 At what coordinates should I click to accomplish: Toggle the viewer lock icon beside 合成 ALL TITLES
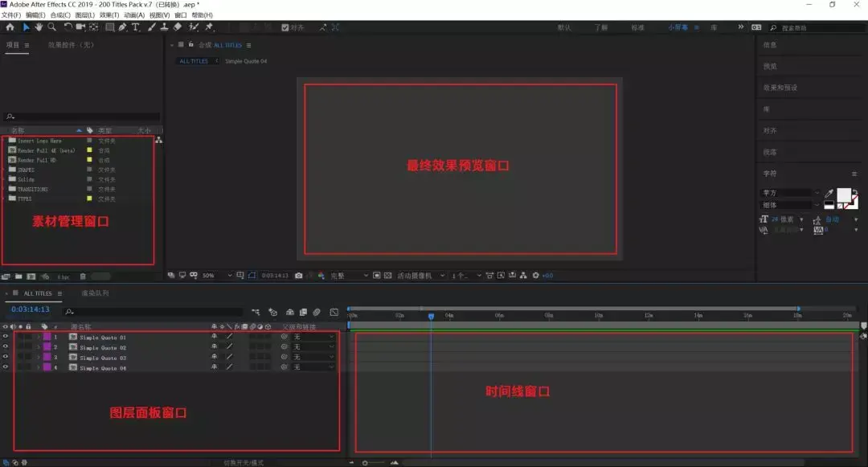click(x=191, y=44)
